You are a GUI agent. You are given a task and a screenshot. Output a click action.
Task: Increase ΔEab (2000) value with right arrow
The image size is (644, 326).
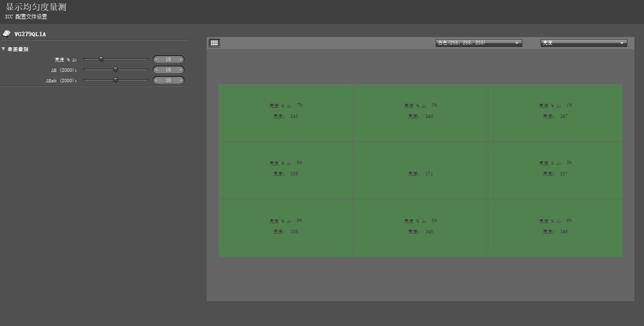pyautogui.click(x=181, y=81)
